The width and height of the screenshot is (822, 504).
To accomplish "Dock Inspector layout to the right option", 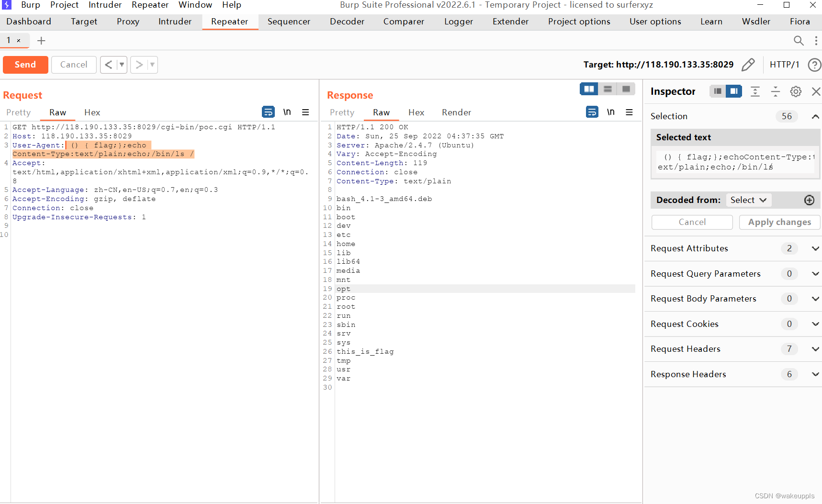I will coord(733,91).
